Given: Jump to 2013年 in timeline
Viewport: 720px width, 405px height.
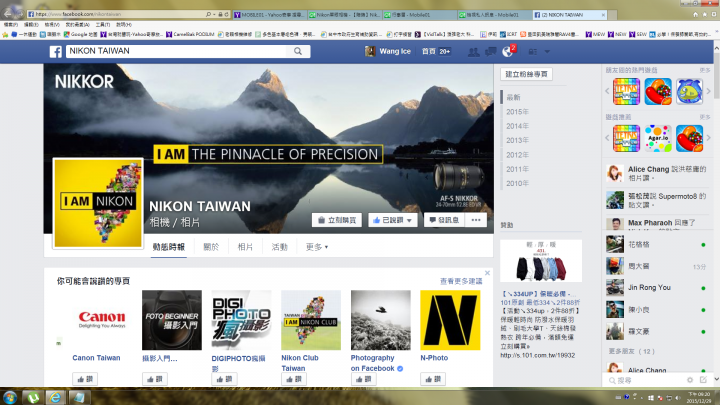Looking at the screenshot, I should point(518,140).
